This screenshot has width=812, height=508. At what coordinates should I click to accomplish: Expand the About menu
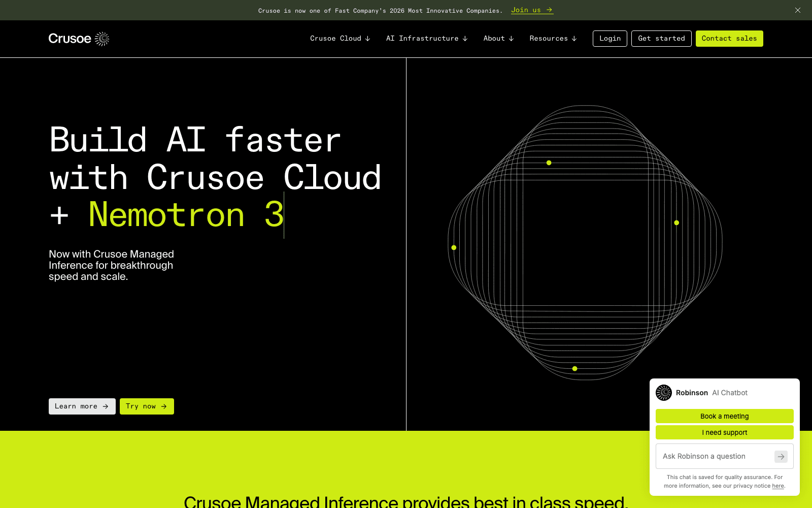(499, 39)
